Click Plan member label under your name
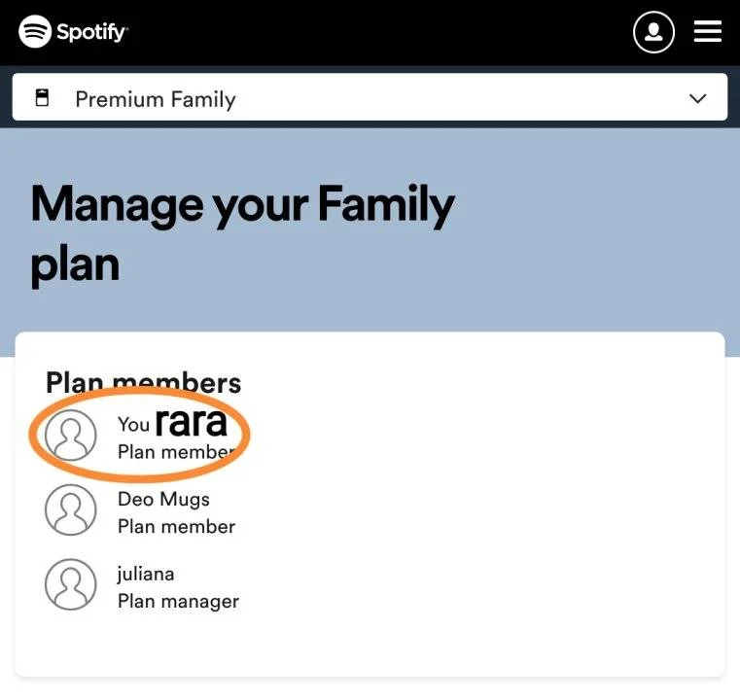The height and width of the screenshot is (700, 740). pos(177,452)
